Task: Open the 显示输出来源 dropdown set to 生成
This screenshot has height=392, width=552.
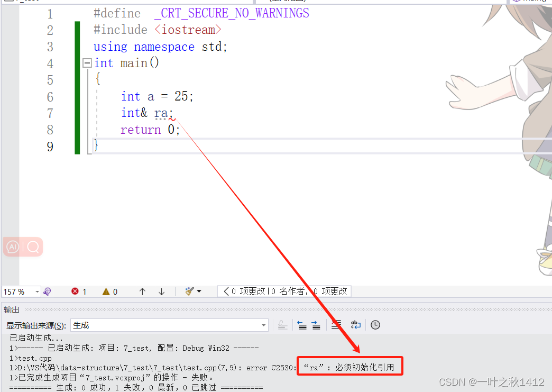Action: pyautogui.click(x=263, y=325)
